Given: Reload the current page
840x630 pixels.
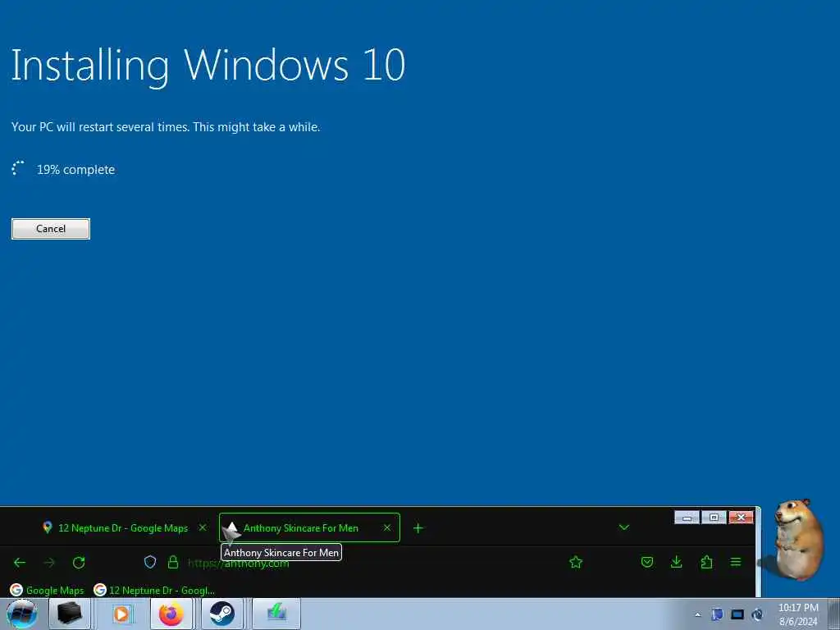Looking at the screenshot, I should coord(79,563).
